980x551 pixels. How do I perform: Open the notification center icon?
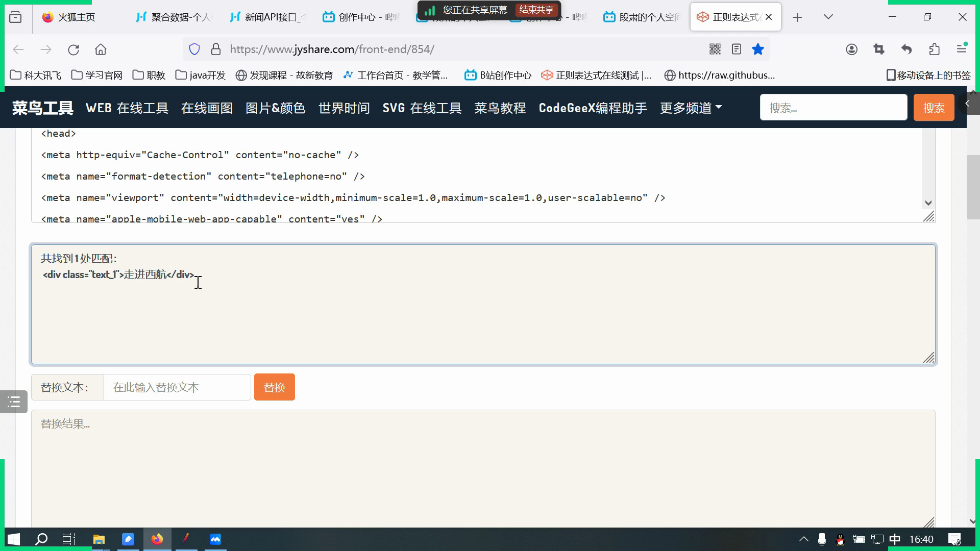954,539
